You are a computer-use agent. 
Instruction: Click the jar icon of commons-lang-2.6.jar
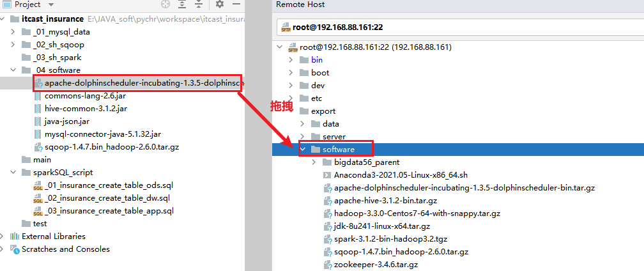point(38,96)
